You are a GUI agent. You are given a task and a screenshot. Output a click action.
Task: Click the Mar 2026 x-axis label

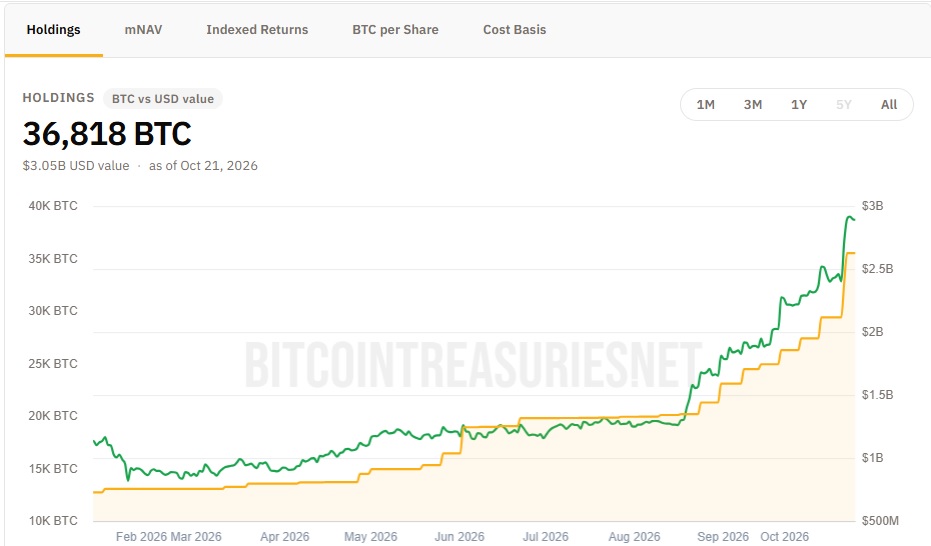196,537
